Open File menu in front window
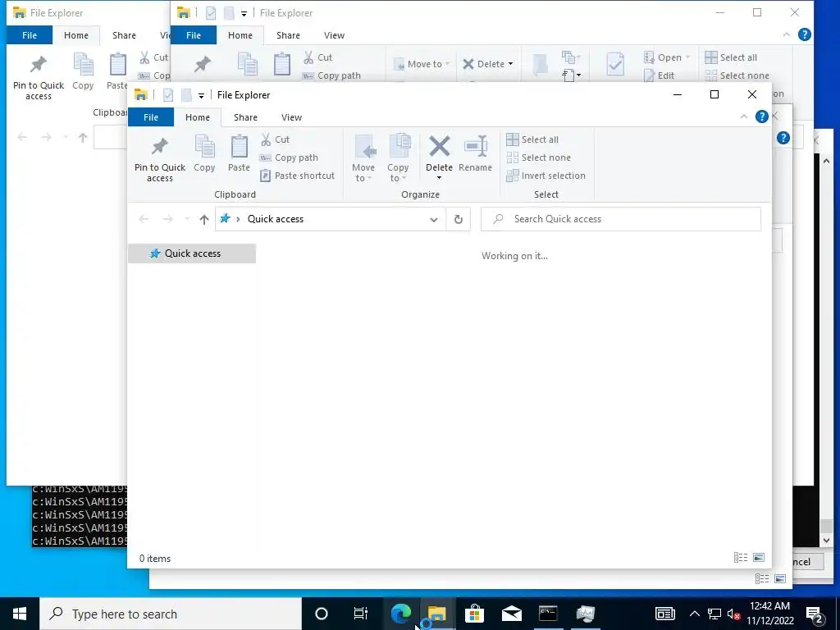 [151, 117]
